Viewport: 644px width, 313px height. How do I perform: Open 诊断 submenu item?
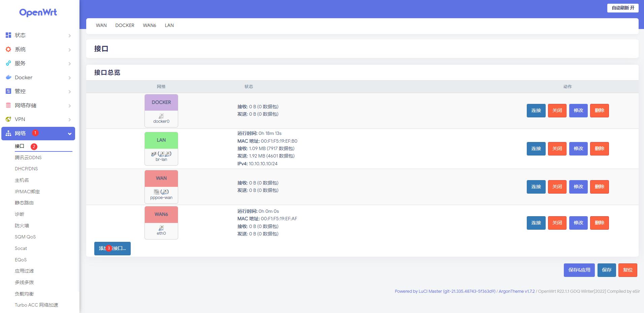(x=20, y=214)
